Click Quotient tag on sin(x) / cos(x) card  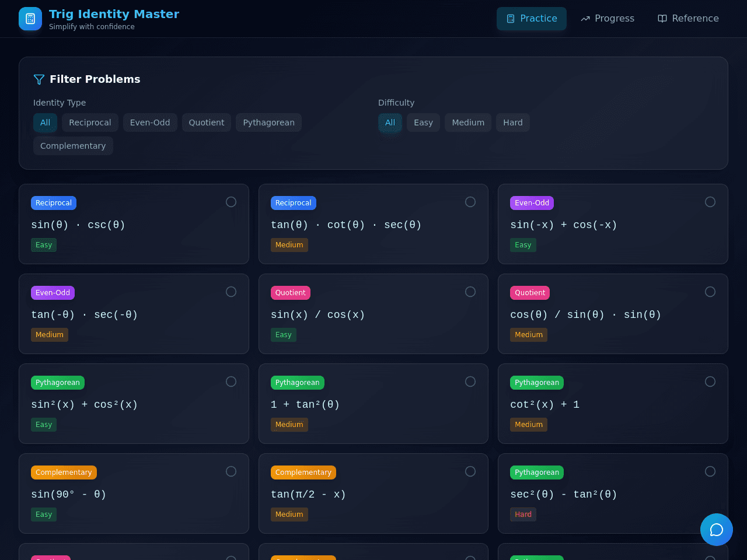[290, 293]
